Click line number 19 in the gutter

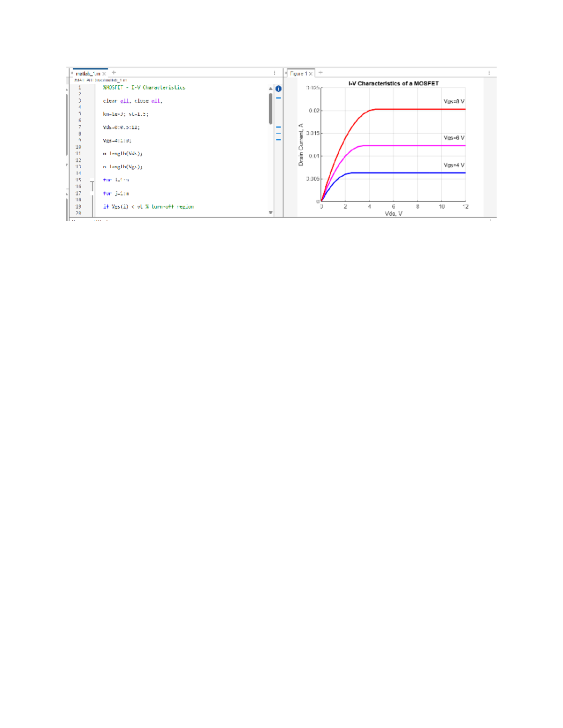tap(78, 206)
